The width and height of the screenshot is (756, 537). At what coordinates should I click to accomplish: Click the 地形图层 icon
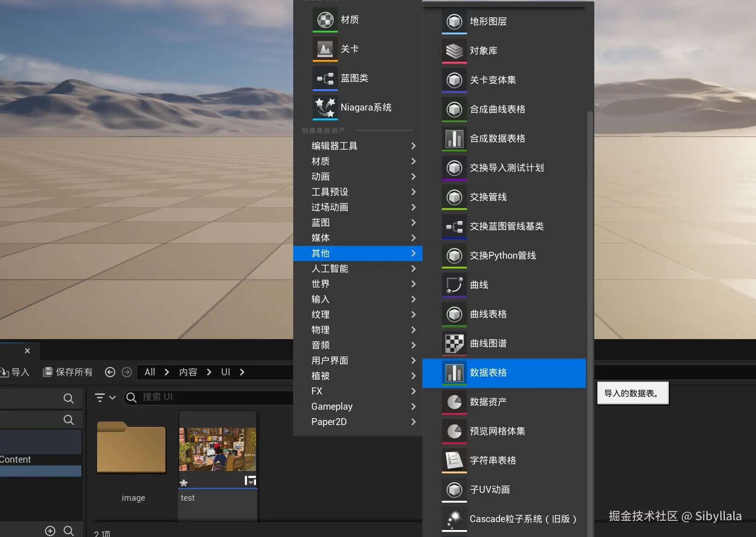(x=454, y=21)
